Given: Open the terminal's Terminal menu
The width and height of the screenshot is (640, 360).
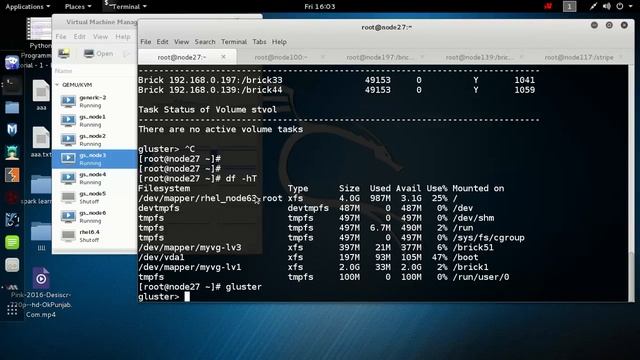Looking at the screenshot, I should (x=234, y=42).
